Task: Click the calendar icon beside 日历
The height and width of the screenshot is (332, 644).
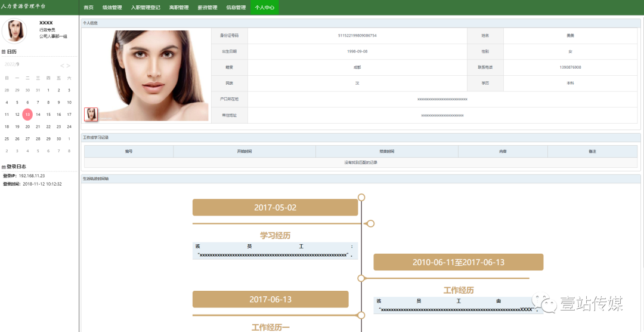Action: [x=4, y=52]
